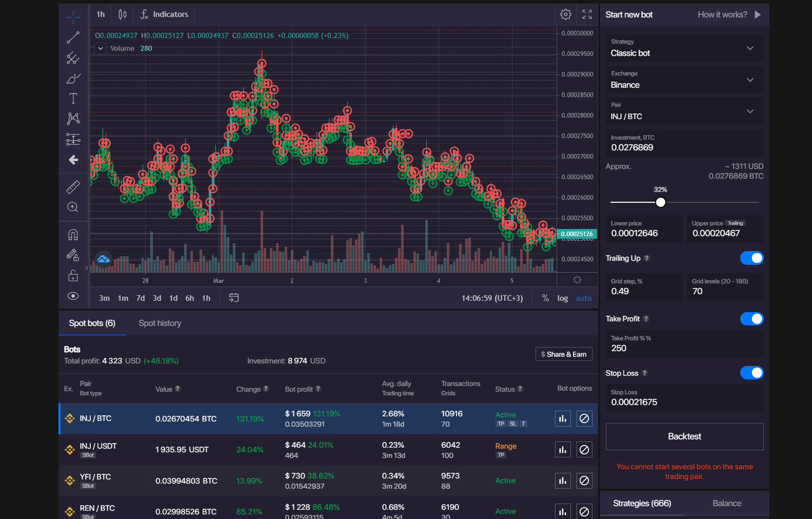Select the trend line drawing tool

tap(73, 37)
